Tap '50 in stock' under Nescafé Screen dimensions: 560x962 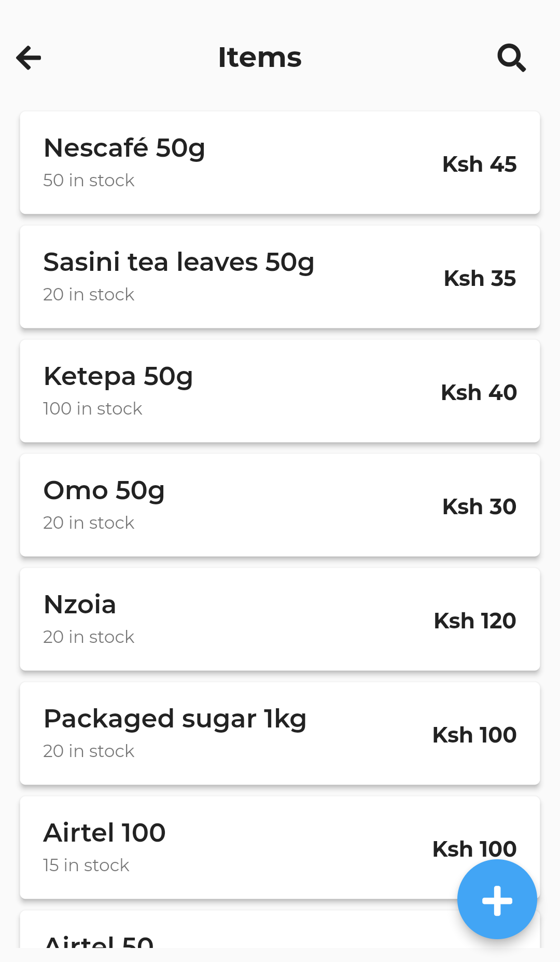(x=89, y=180)
